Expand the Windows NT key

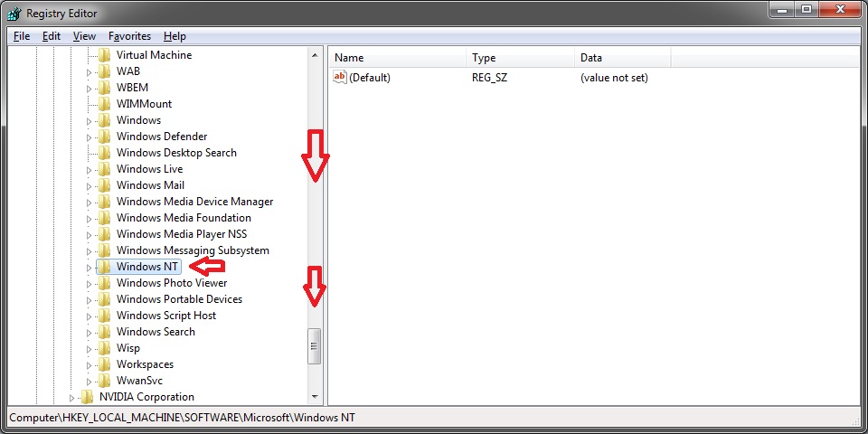tap(89, 268)
